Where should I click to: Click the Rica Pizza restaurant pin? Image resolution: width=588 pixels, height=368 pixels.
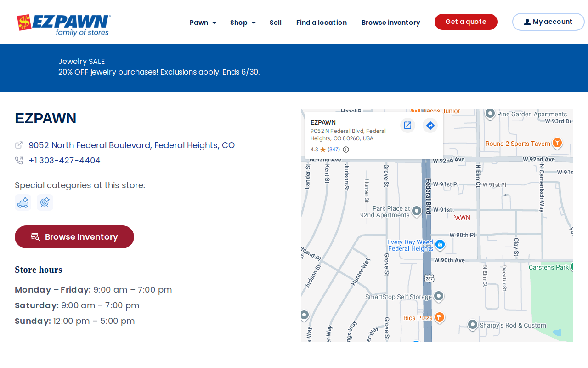[440, 317]
